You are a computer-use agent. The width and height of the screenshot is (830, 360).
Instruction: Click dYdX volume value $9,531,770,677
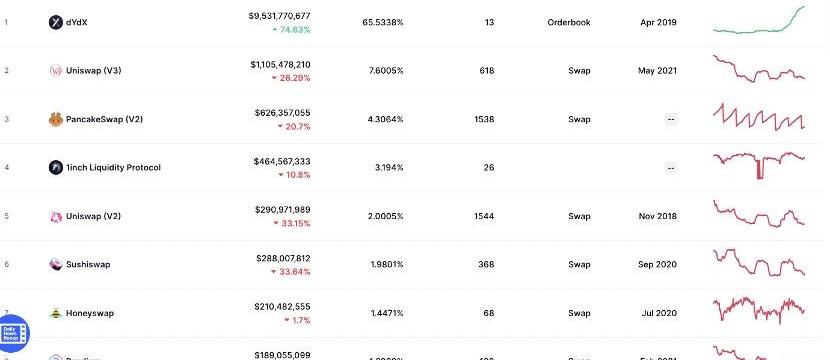[279, 16]
